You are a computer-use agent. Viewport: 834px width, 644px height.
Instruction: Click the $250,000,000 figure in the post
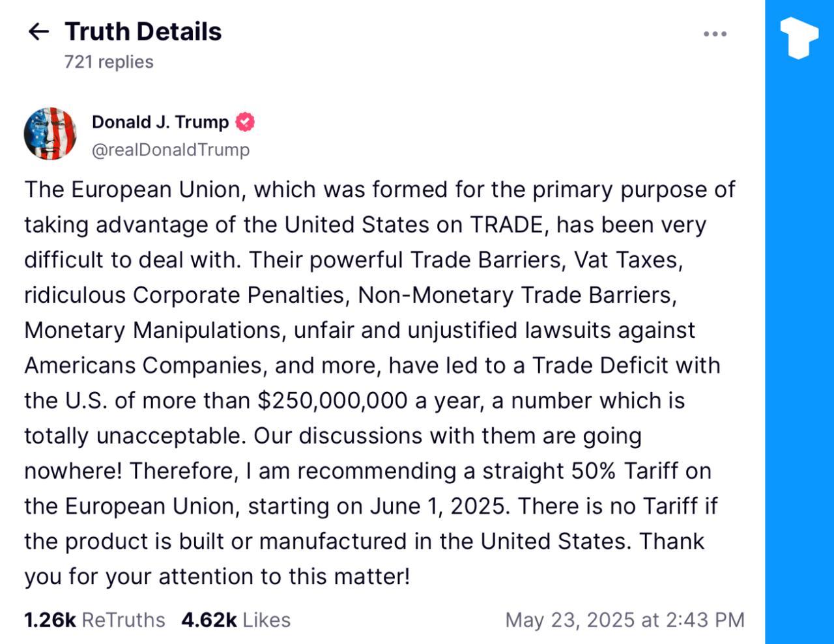[x=333, y=400]
